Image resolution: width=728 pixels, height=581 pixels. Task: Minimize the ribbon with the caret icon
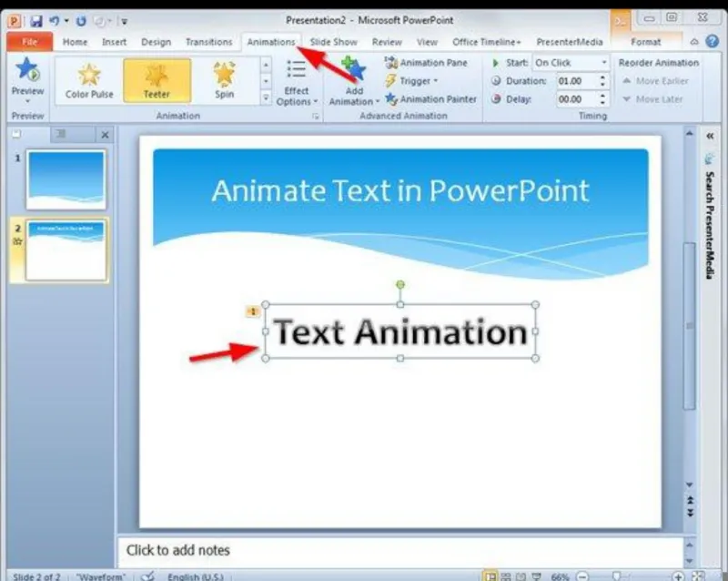click(x=694, y=42)
